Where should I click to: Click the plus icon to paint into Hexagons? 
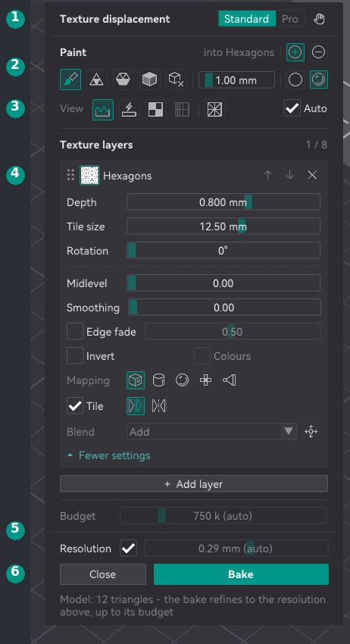coord(295,52)
